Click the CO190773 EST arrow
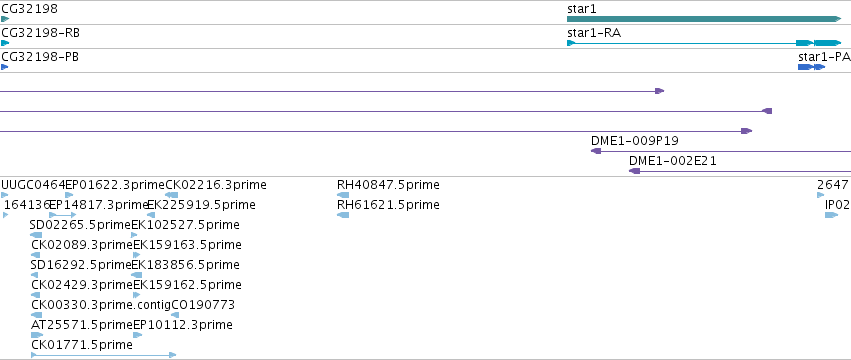Image resolution: width=851 pixels, height=360 pixels. click(x=175, y=315)
